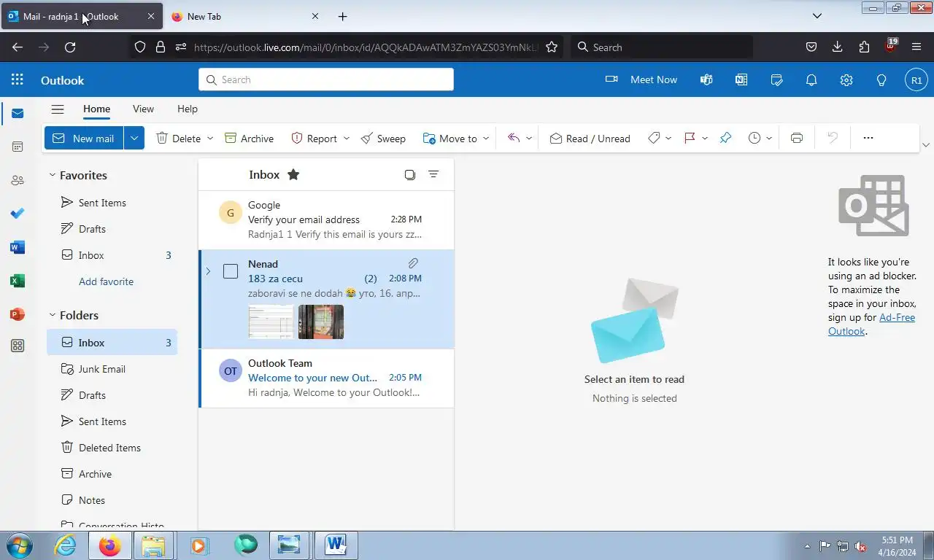Toggle the Pin icon in ribbon

coord(725,138)
